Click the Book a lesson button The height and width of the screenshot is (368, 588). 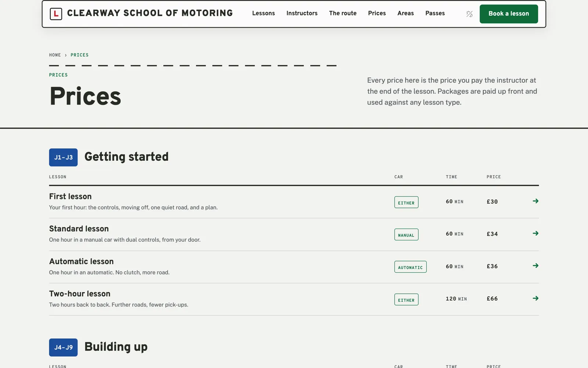pos(509,14)
